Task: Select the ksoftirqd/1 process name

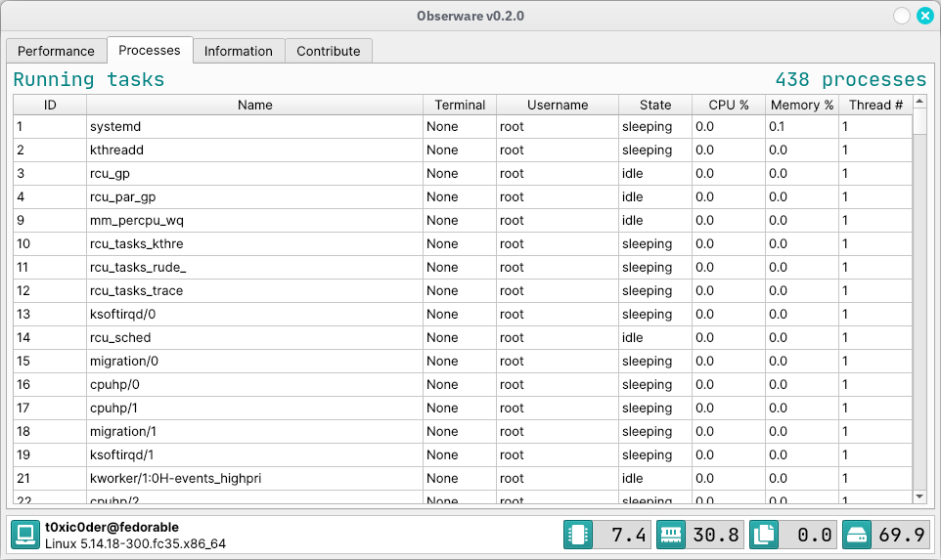Action: click(122, 454)
